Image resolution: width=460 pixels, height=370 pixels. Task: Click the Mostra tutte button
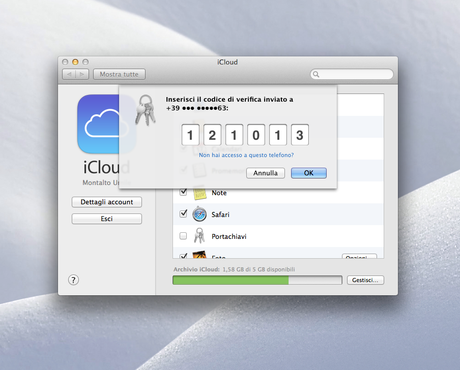(x=119, y=74)
